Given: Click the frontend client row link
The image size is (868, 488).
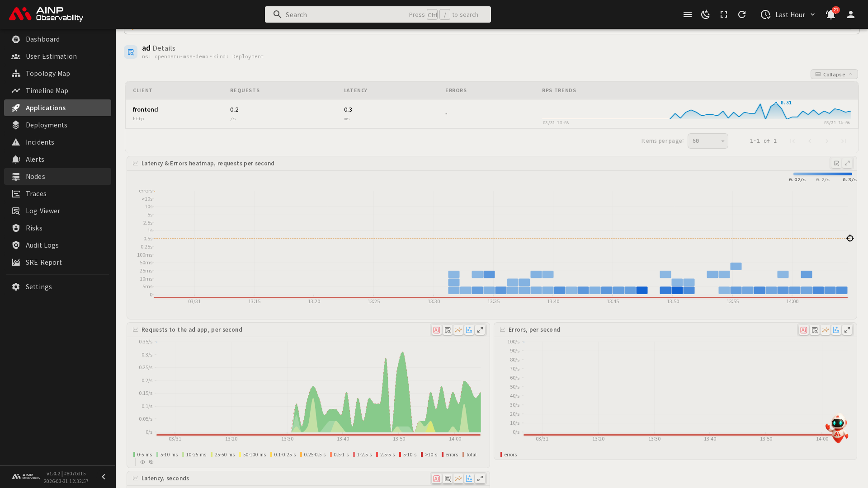Looking at the screenshot, I should point(145,109).
